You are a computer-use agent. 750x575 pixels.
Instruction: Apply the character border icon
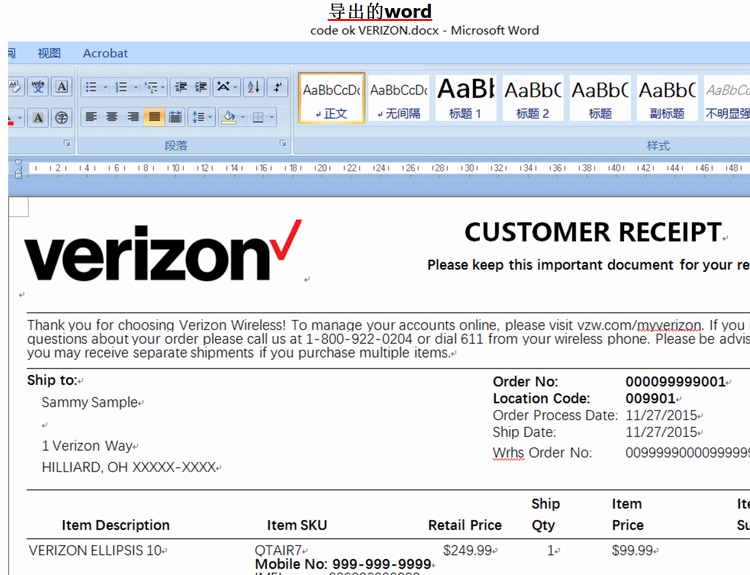(61, 87)
